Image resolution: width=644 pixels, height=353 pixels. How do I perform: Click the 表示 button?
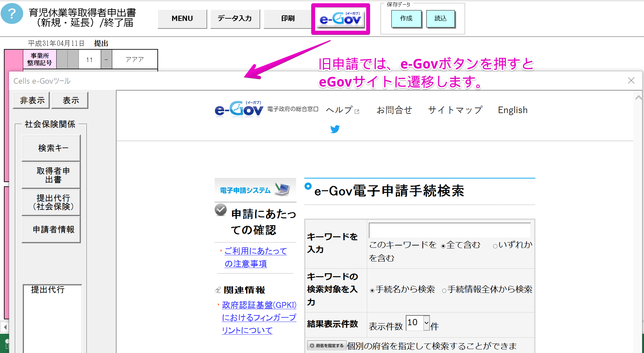click(70, 100)
